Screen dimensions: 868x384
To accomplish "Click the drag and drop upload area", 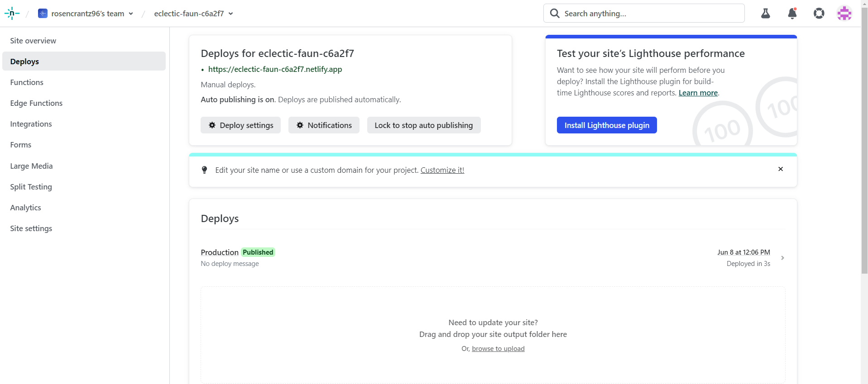I will tap(493, 335).
